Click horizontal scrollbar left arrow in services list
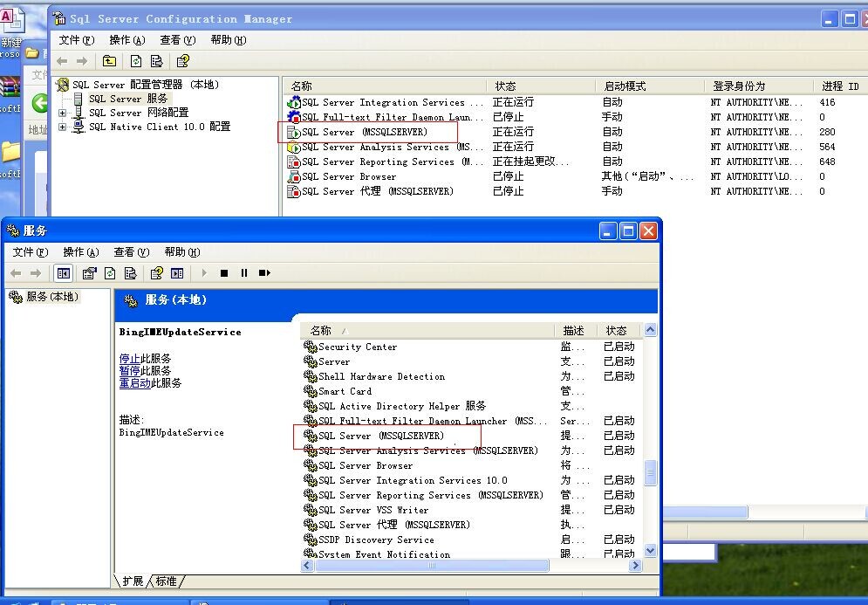This screenshot has height=605, width=868. (x=307, y=565)
